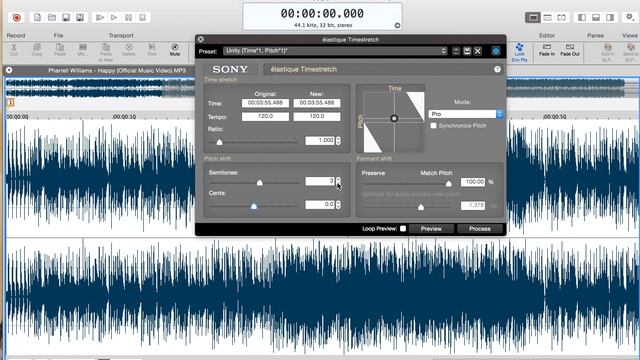
Task: Save the file using the Save icon
Action: click(66, 17)
